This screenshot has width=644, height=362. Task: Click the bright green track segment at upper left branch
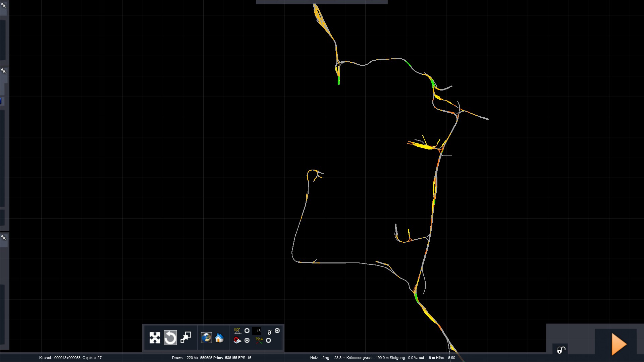[339, 81]
